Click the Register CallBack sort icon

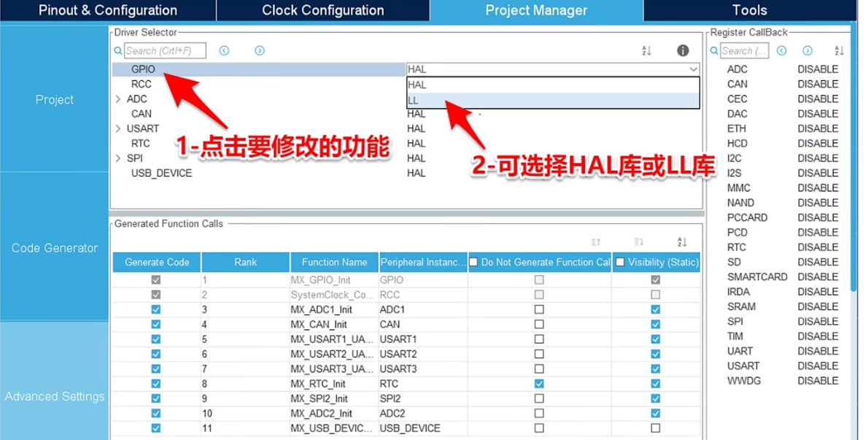(x=839, y=50)
